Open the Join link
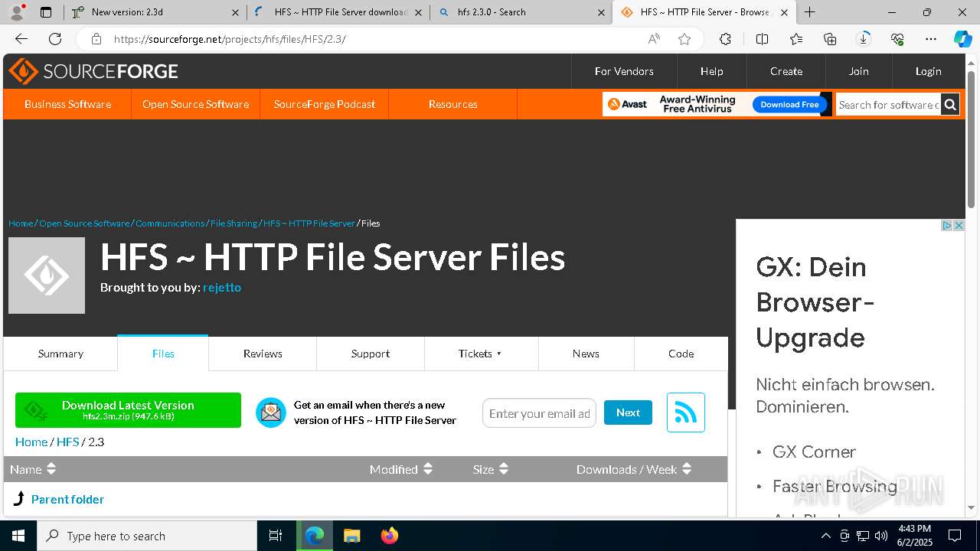Viewport: 980px width, 551px height. (858, 71)
